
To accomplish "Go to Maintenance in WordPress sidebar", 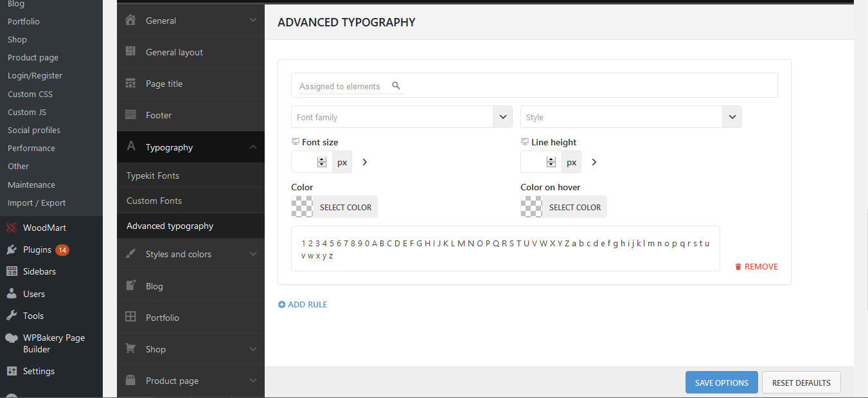I will pos(31,185).
